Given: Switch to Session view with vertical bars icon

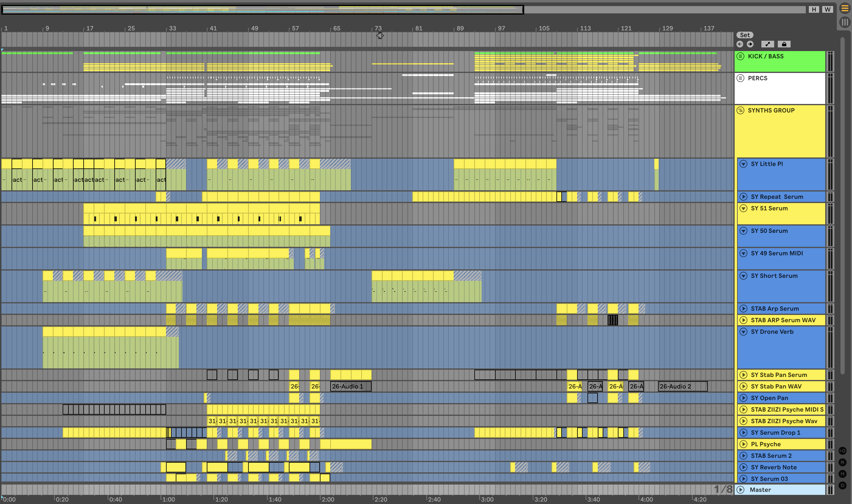Looking at the screenshot, I should click(x=844, y=23).
